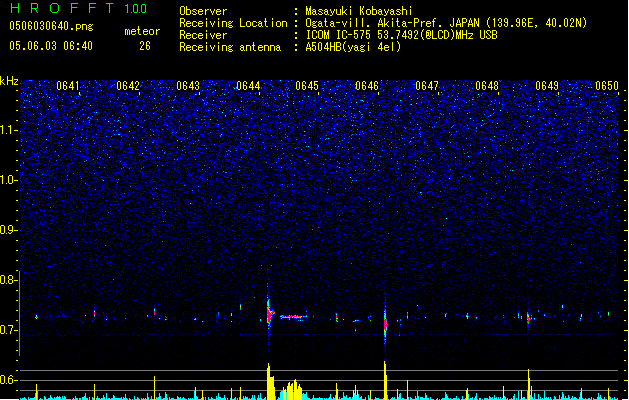Click the long horizontal echo trail before 0645
Screen dimensions: 629x400
tap(294, 317)
